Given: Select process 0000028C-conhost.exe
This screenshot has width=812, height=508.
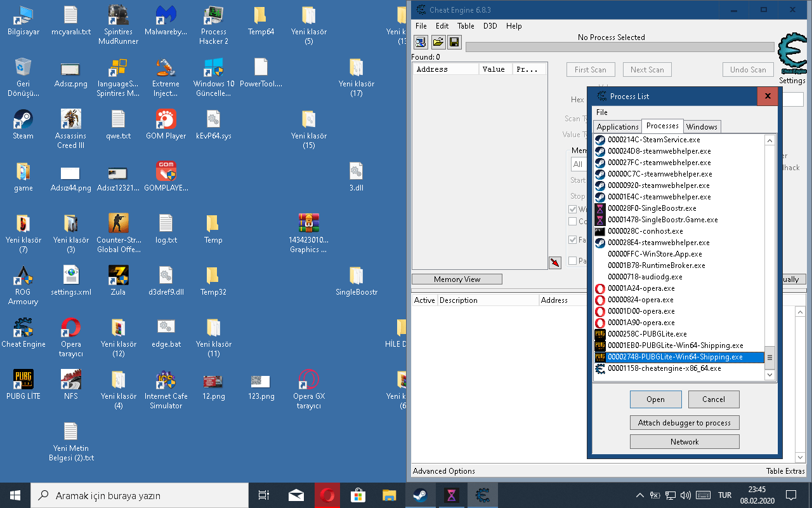Looking at the screenshot, I should pyautogui.click(x=679, y=231).
